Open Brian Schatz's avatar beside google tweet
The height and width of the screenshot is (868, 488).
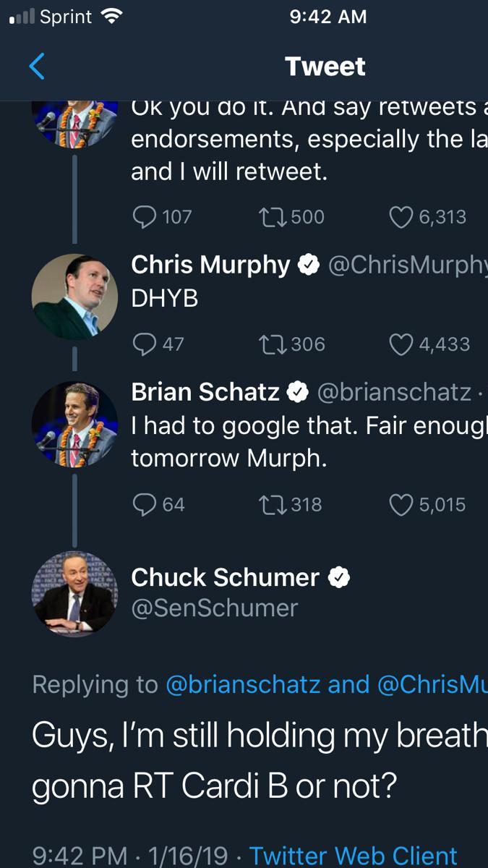click(74, 425)
